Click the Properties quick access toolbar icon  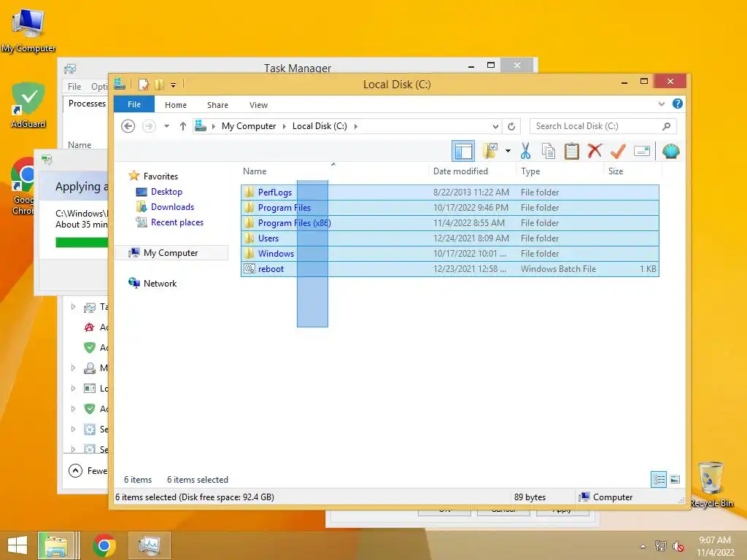pos(144,85)
